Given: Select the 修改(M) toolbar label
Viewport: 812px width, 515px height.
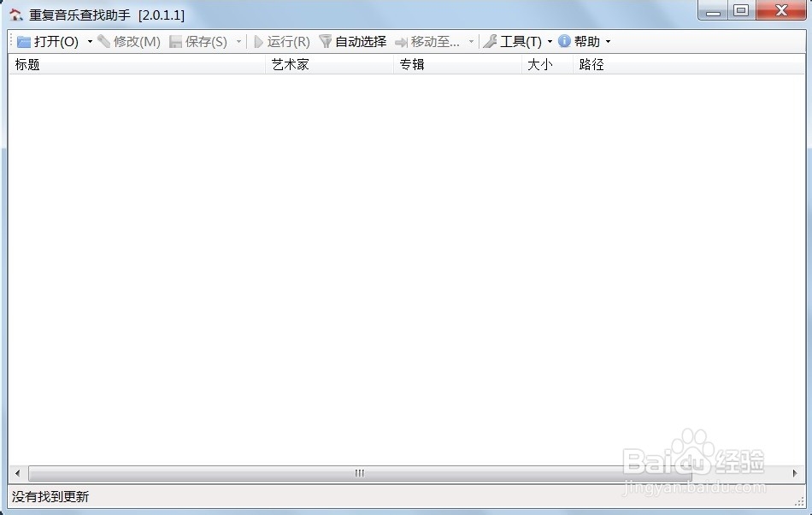Looking at the screenshot, I should pyautogui.click(x=137, y=41).
